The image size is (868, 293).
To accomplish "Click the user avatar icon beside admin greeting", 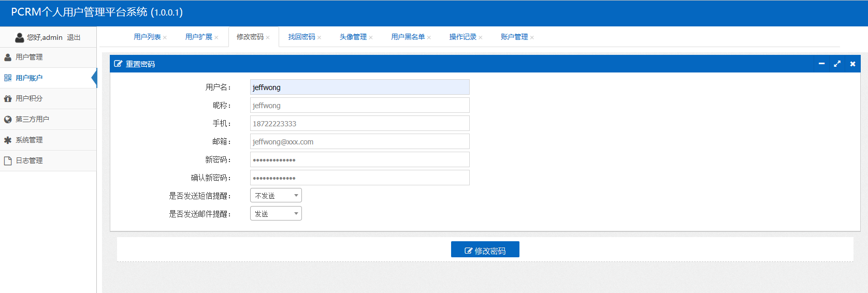I will pyautogui.click(x=20, y=37).
